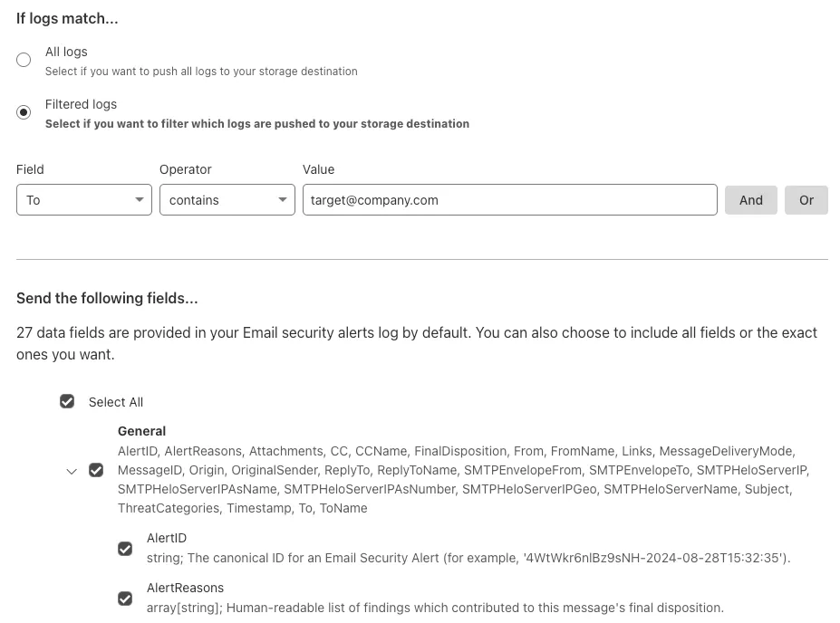Select the AlertReasons field label
840x623 pixels.
tap(185, 587)
